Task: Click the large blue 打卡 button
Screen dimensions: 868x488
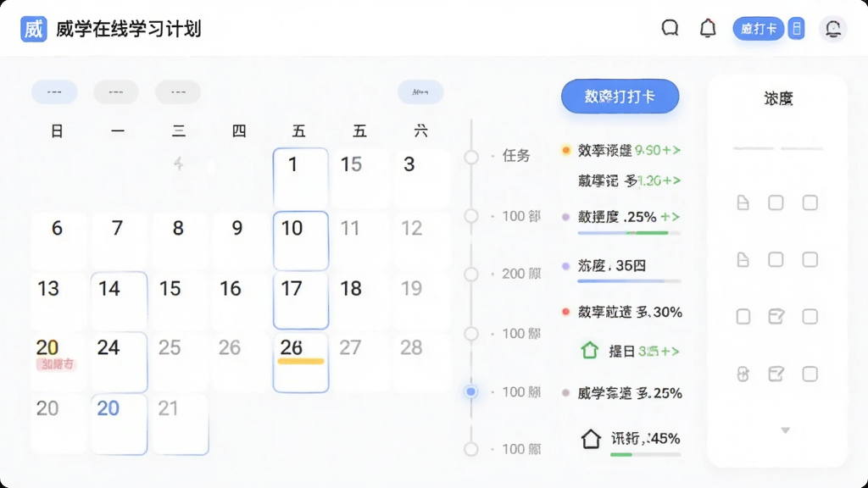Action: (x=620, y=97)
